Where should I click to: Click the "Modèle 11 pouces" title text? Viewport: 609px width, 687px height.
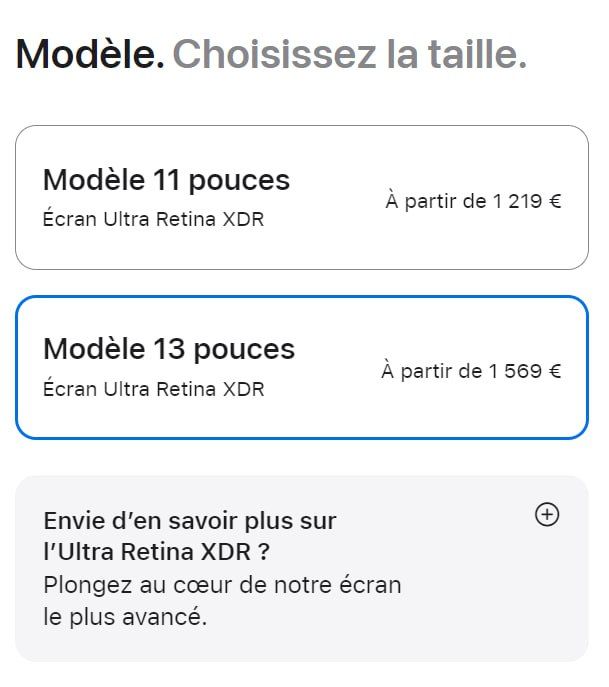pyautogui.click(x=166, y=180)
